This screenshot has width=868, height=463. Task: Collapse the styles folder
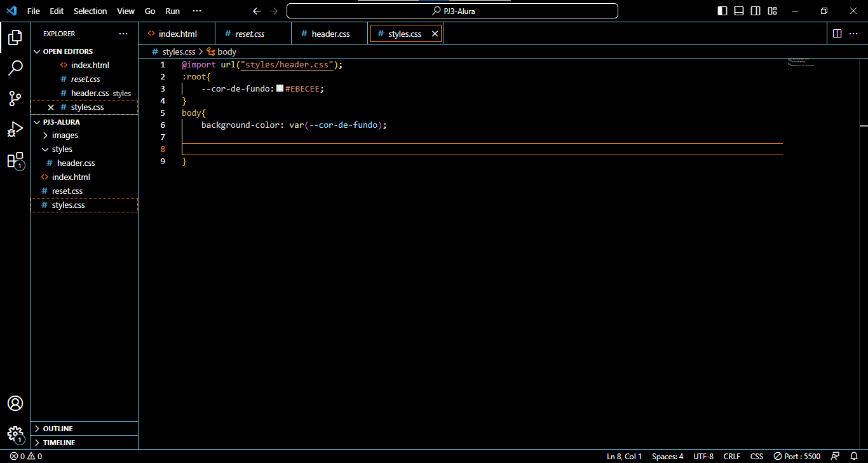[x=84, y=149]
